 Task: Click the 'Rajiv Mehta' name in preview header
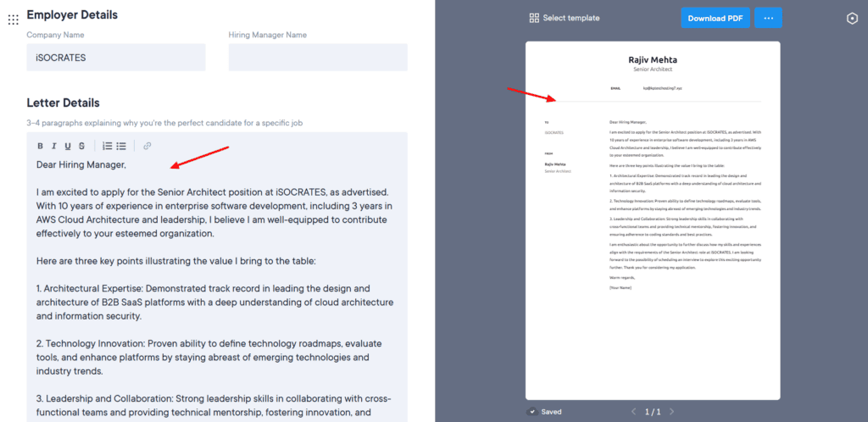coord(653,59)
